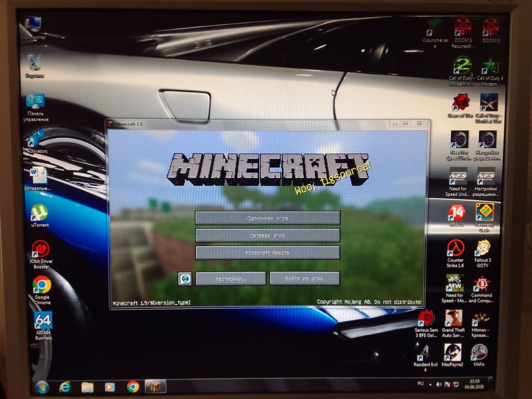Click the taskbar clock showing 11:18
This screenshot has width=532, height=399.
click(x=474, y=384)
